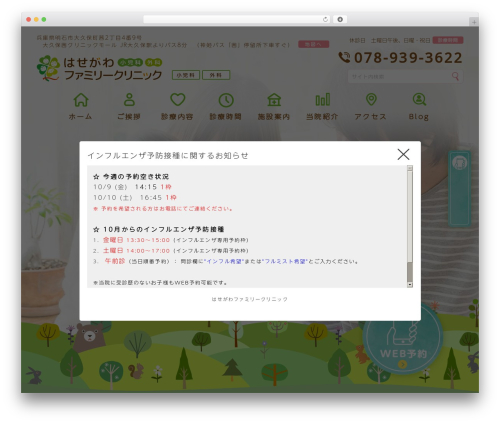Click the phone number 078-939-3622

pos(408,58)
